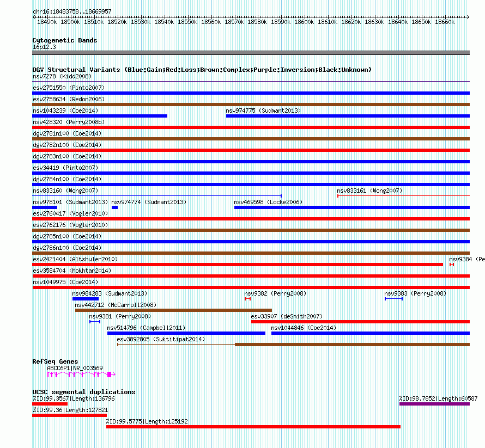The image size is (485, 448).
Task: Click the dgv2786n100 (Coe2014) label
Action: point(67,248)
